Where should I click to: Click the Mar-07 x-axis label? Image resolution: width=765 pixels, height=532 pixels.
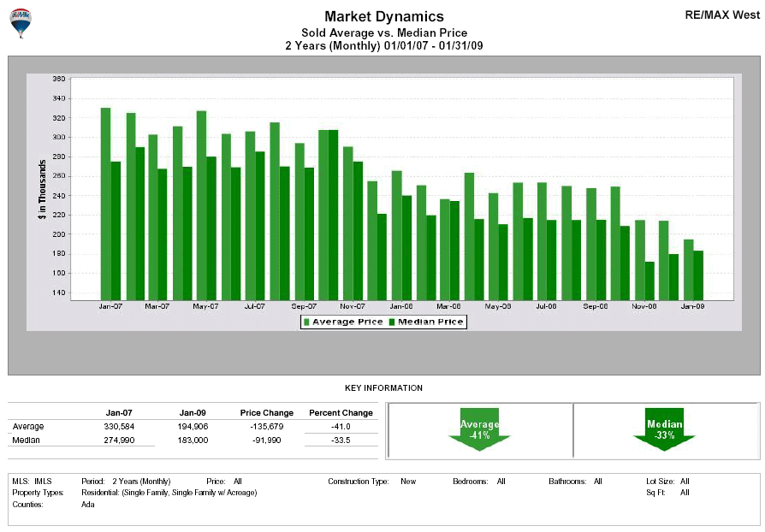157,306
